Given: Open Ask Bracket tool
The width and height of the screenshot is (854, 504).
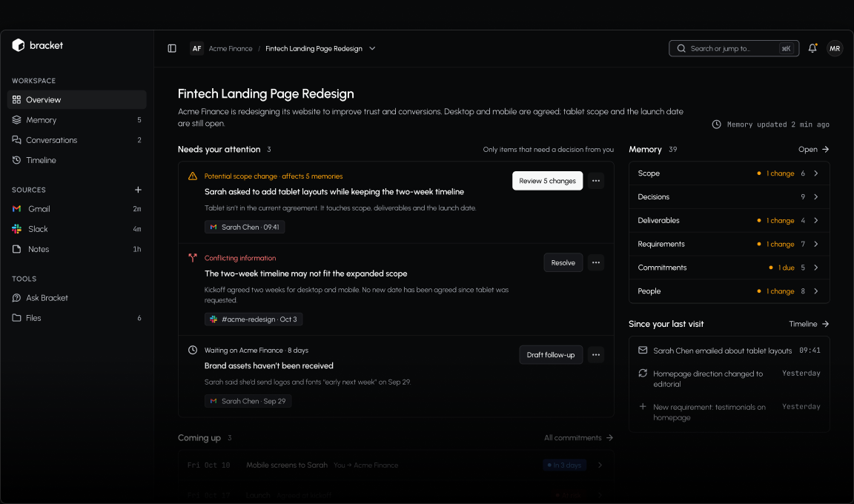Looking at the screenshot, I should [x=77, y=298].
